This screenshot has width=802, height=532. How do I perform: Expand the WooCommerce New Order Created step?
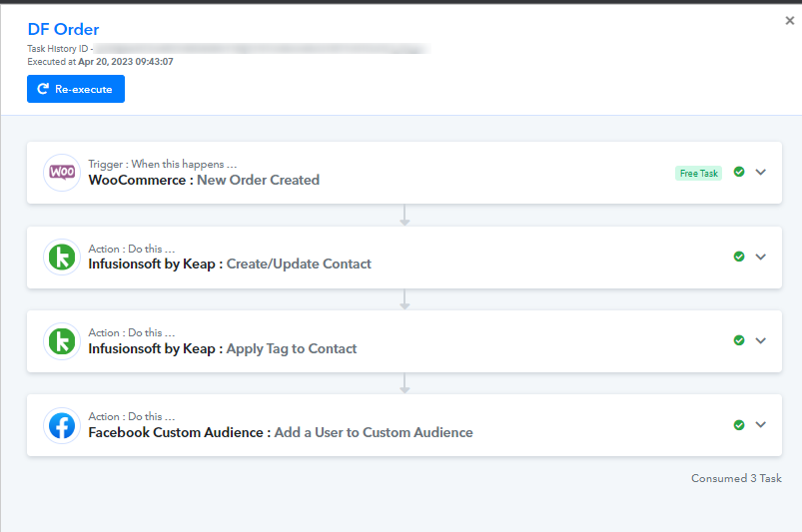coord(761,173)
